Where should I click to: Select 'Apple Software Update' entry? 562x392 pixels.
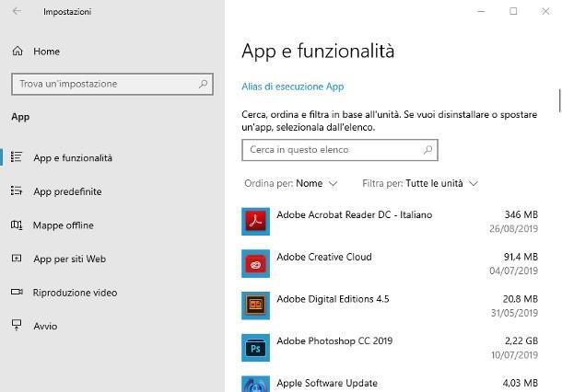[390, 383]
